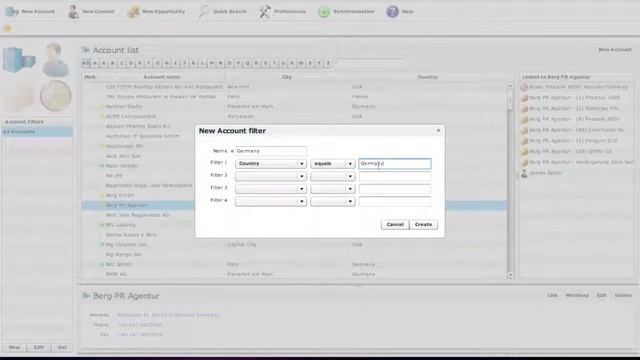Close the New Account filter dialog
Image resolution: width=640 pixels, height=360 pixels.
(x=438, y=131)
